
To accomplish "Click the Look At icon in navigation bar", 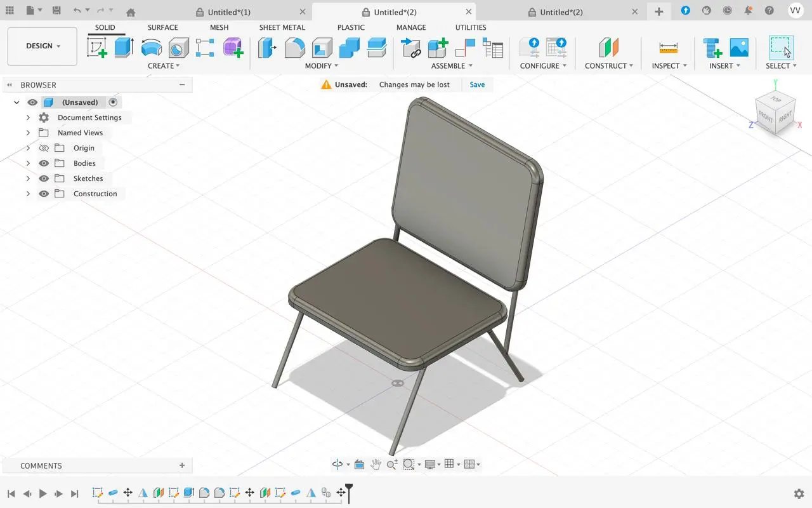I will (x=359, y=464).
